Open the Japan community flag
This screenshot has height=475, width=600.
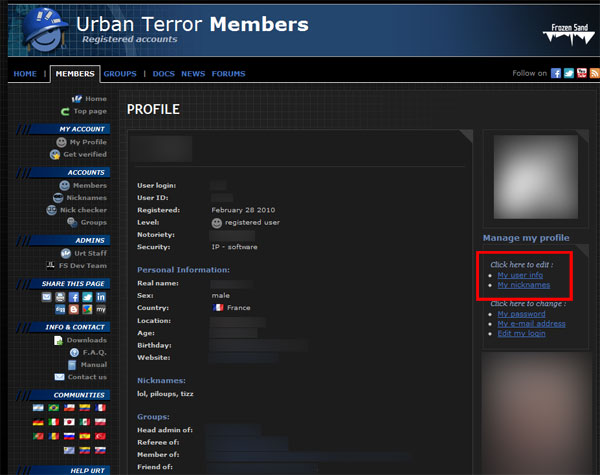click(x=69, y=422)
